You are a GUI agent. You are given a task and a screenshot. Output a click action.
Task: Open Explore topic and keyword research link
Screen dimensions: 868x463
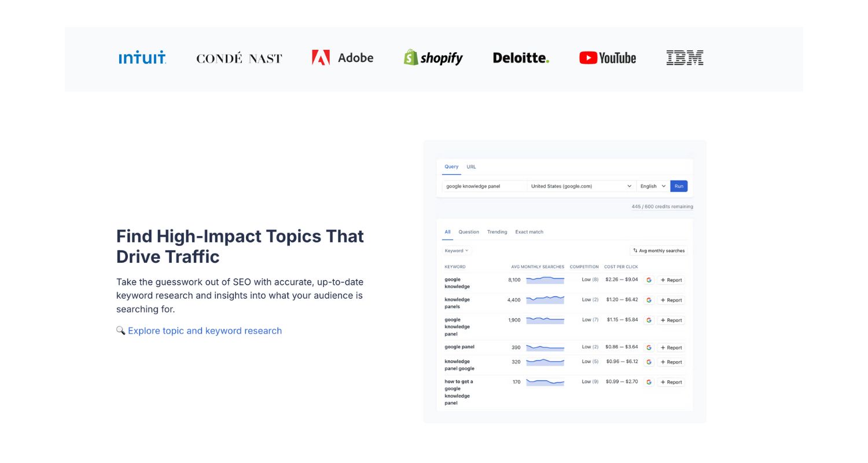point(204,331)
